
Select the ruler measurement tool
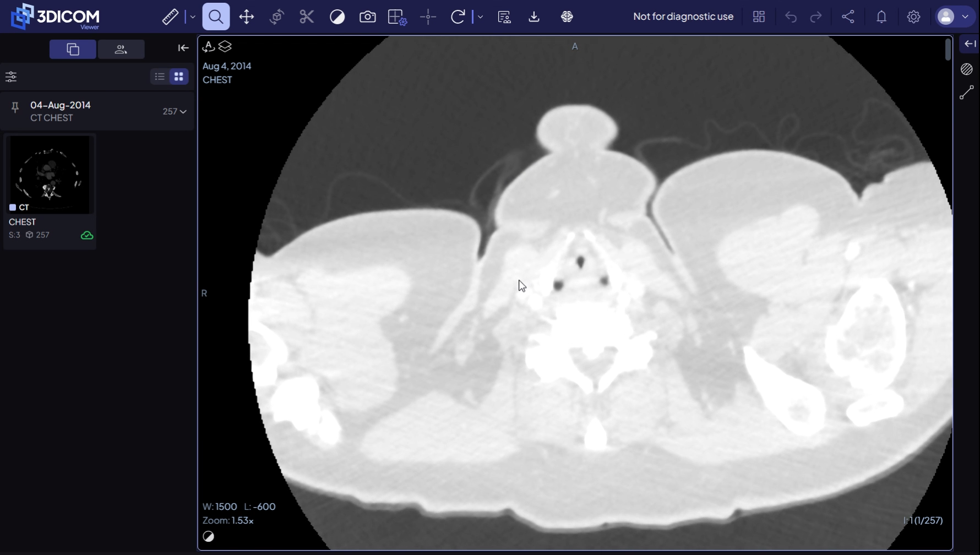pyautogui.click(x=170, y=17)
